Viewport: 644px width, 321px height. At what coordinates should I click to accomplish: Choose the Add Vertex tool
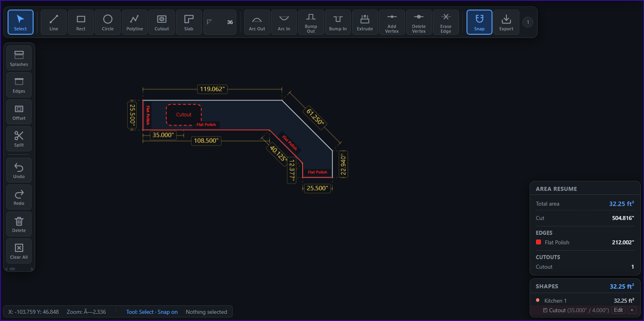tap(392, 22)
